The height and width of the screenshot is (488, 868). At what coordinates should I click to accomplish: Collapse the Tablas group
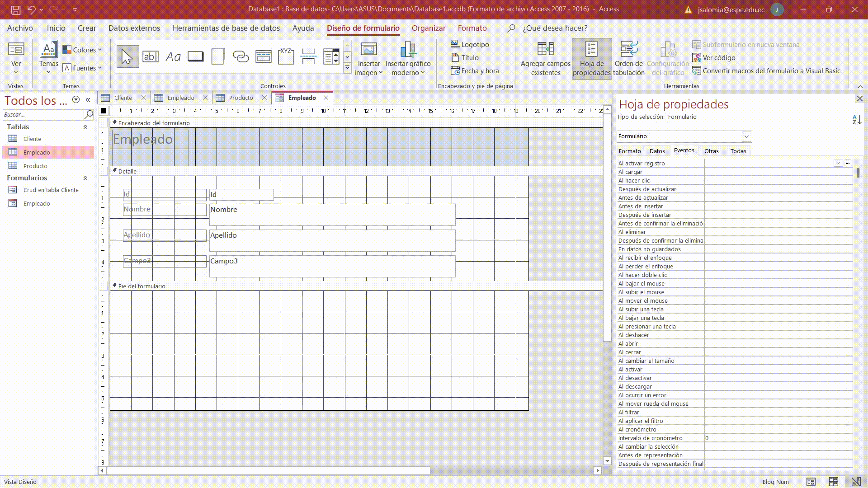[x=85, y=127]
